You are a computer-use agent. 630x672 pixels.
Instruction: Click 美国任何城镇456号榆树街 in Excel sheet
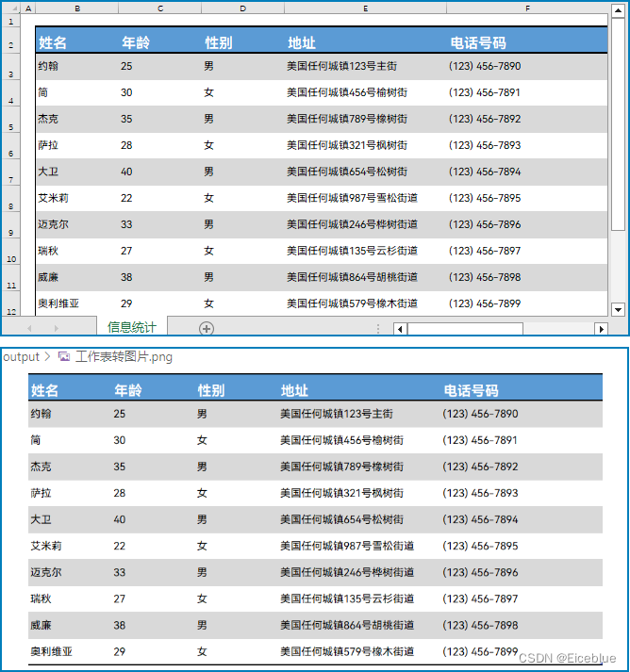[347, 92]
